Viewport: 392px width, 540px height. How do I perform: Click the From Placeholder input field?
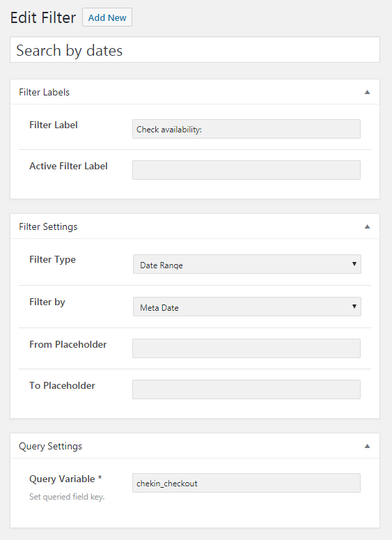click(x=246, y=348)
